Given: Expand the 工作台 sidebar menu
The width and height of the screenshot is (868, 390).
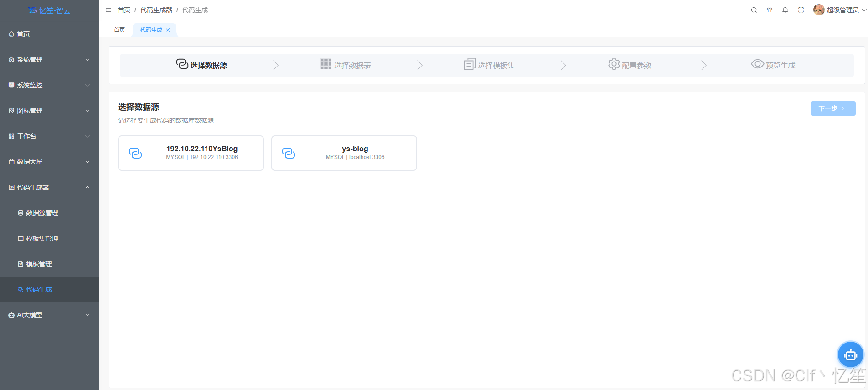Looking at the screenshot, I should (x=50, y=136).
